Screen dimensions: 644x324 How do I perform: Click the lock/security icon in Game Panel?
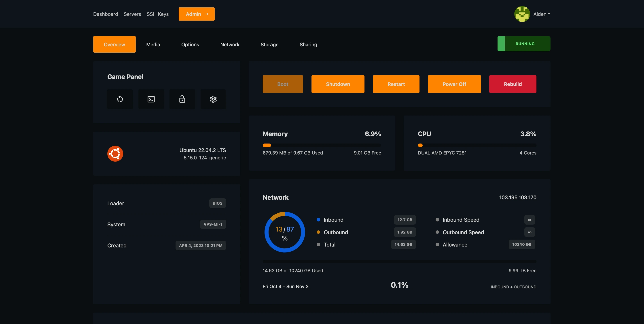182,99
